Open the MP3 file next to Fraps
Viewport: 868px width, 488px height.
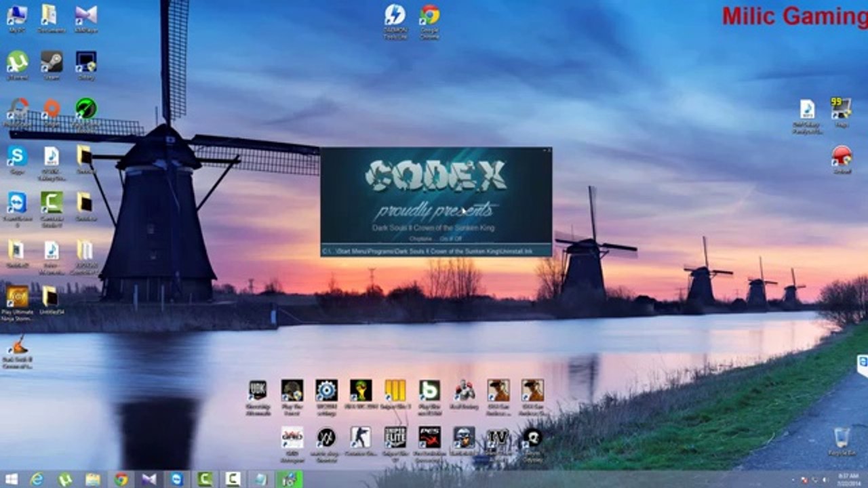pos(807,115)
